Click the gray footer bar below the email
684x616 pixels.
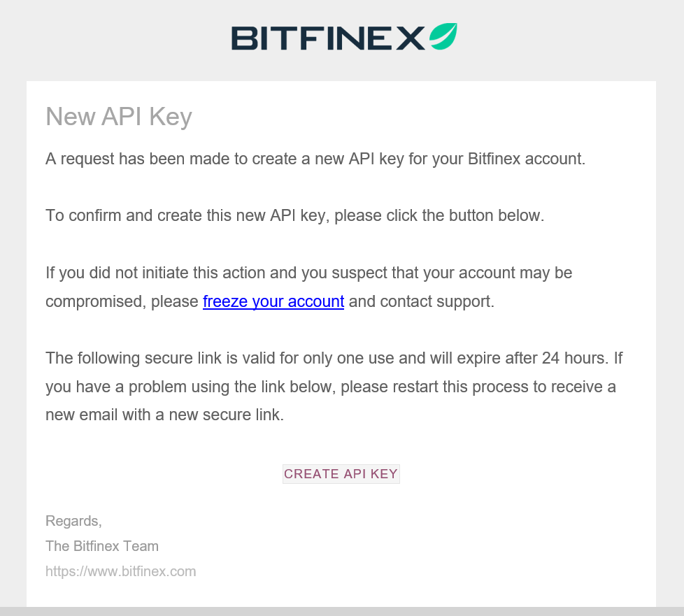[x=342, y=611]
